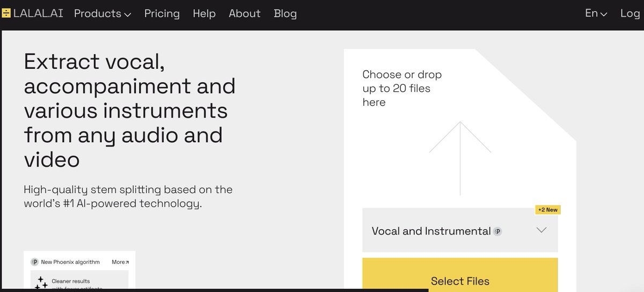
Task: Go to the Help page
Action: pyautogui.click(x=204, y=13)
